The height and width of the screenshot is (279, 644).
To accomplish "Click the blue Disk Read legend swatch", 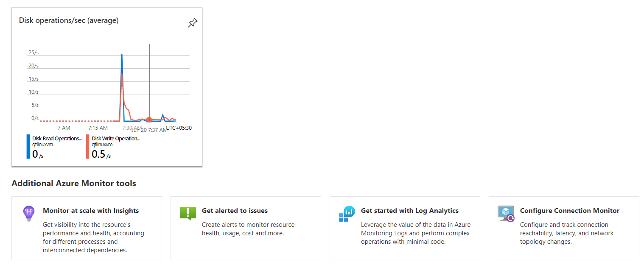I will tap(28, 146).
